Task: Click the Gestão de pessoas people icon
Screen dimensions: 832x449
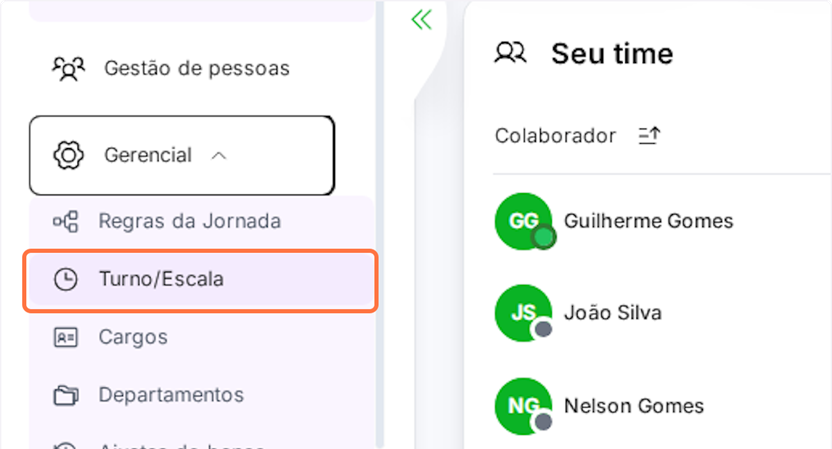Action: pos(68,69)
